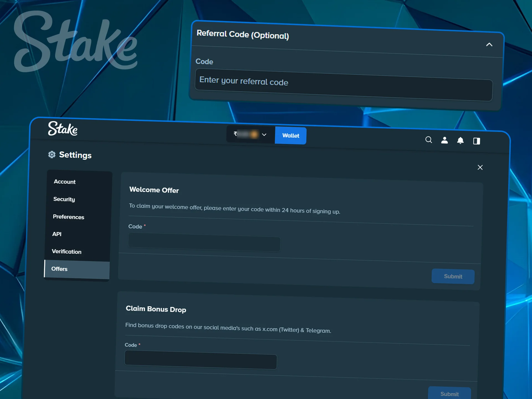Click the 'Welcome Offer' heading
Image resolution: width=532 pixels, height=399 pixels.
pos(154,190)
